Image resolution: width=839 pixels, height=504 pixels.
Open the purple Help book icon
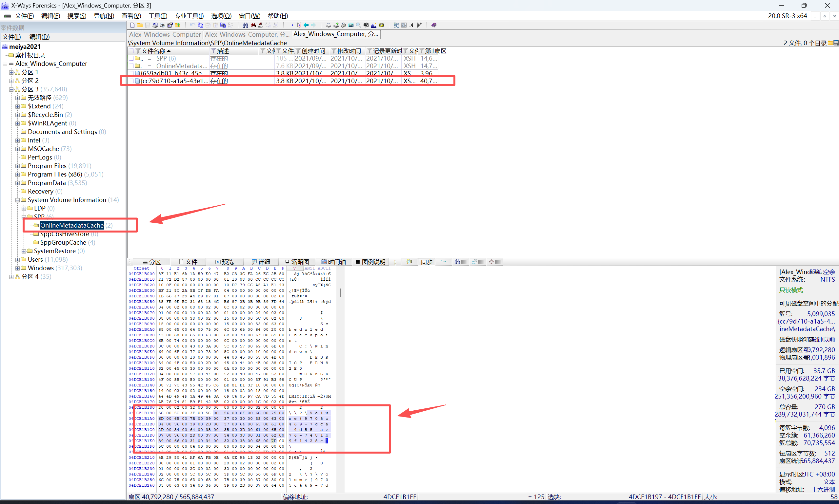434,25
